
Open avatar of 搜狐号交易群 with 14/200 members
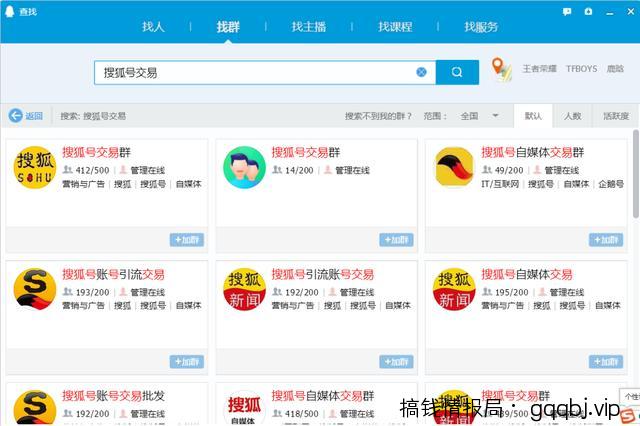[x=244, y=167]
